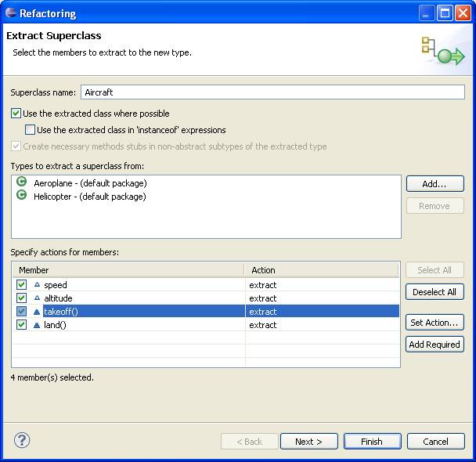Image resolution: width=476 pixels, height=462 pixels.
Task: Click the Helicopter class icon
Action: click(22, 195)
